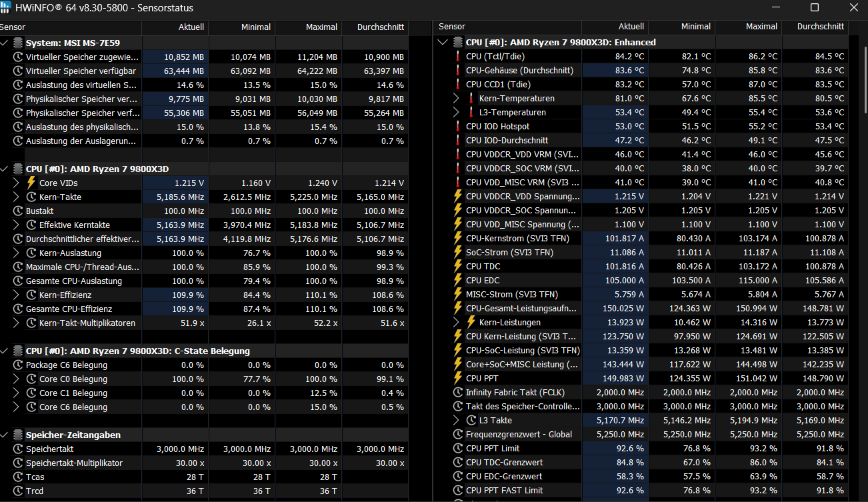The width and height of the screenshot is (868, 502).
Task: Click the left Maximal column header
Action: coord(308,27)
